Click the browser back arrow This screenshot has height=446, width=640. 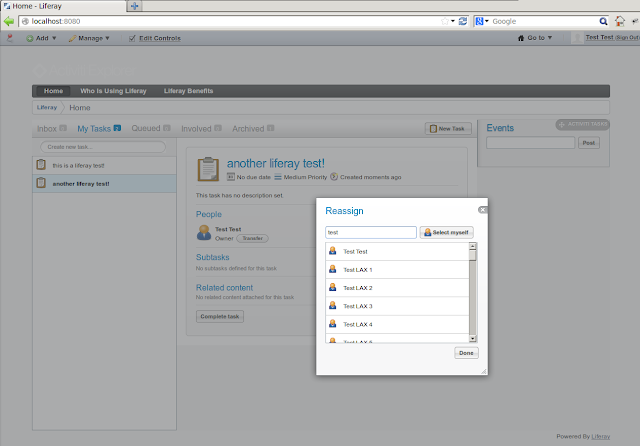point(9,21)
